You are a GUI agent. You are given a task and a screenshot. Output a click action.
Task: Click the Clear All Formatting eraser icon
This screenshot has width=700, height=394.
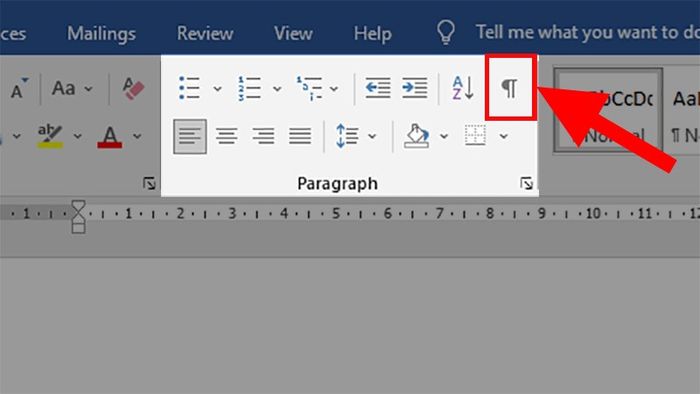click(x=133, y=88)
